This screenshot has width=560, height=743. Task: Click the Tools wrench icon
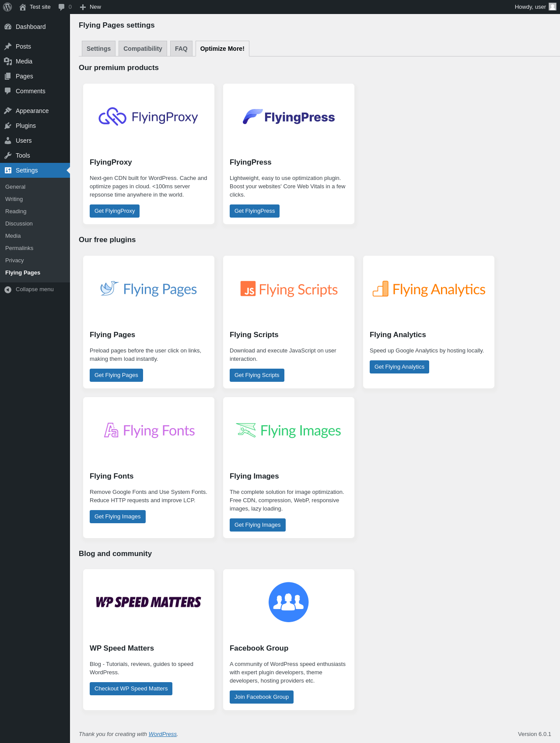pos(8,155)
